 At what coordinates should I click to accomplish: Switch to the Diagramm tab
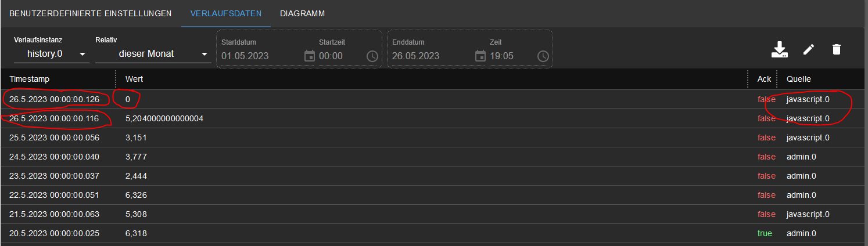(302, 13)
